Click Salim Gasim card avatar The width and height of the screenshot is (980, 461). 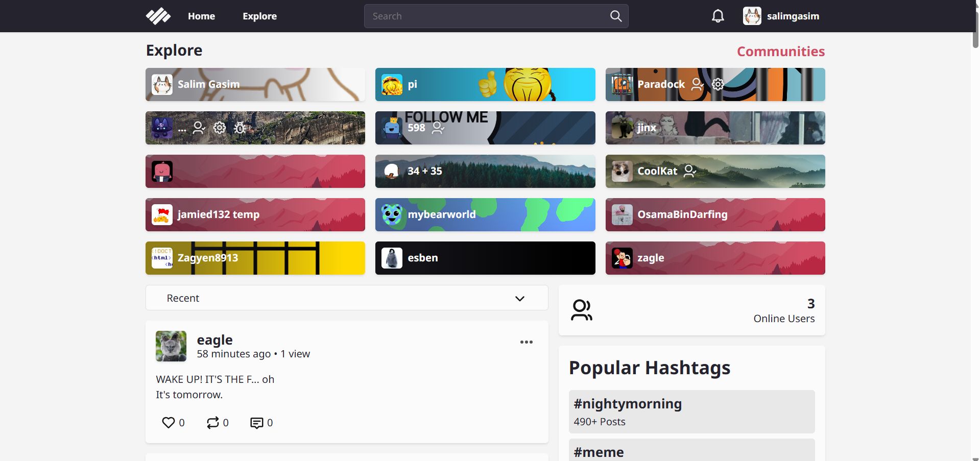click(162, 84)
